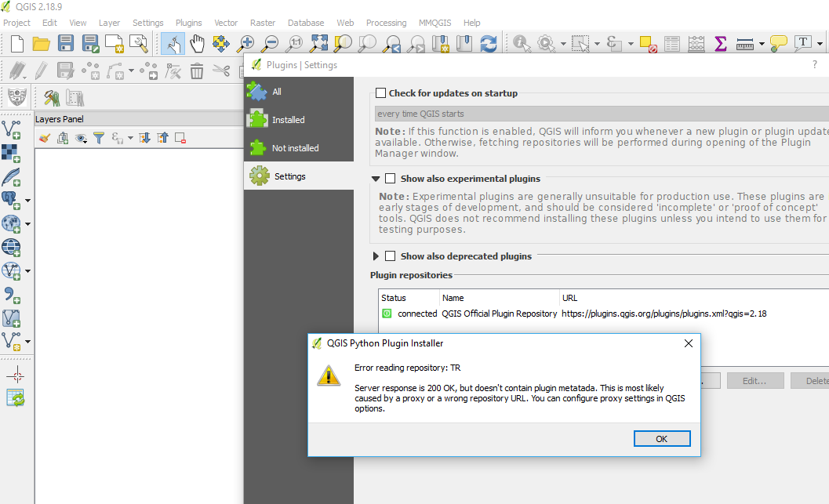Collapse the experimental plugins section triangle
The image size is (829, 504).
(376, 179)
